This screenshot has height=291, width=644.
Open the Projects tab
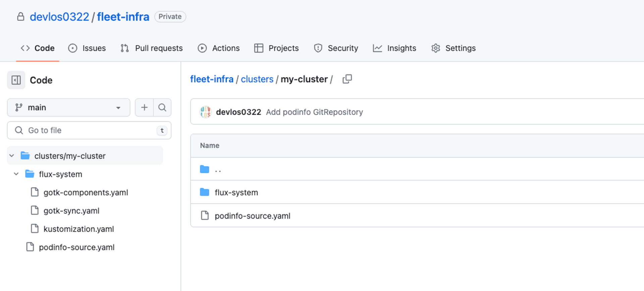point(276,48)
